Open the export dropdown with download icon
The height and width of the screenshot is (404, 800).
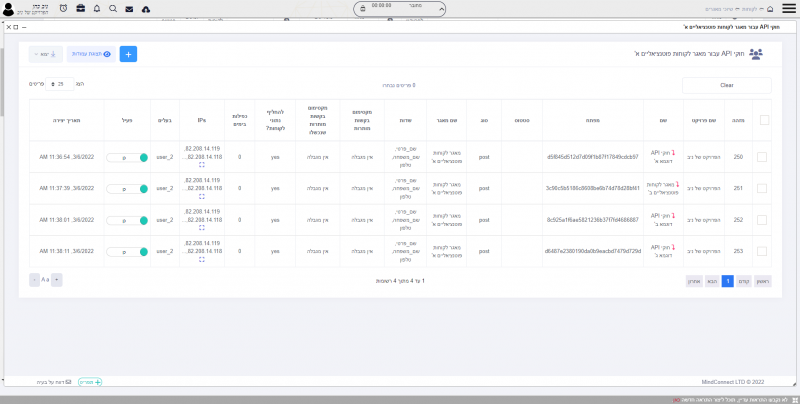(47, 54)
